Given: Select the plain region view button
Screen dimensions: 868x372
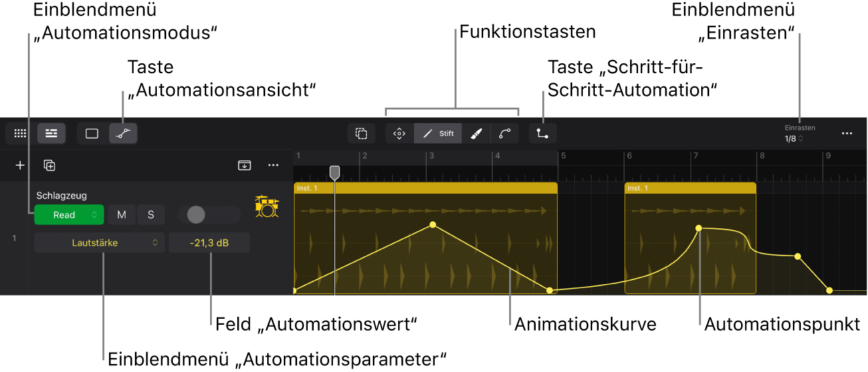Looking at the screenshot, I should [x=92, y=133].
